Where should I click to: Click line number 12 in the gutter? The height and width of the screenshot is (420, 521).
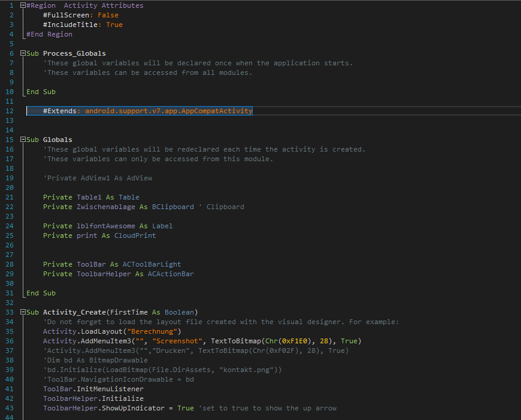pyautogui.click(x=10, y=111)
